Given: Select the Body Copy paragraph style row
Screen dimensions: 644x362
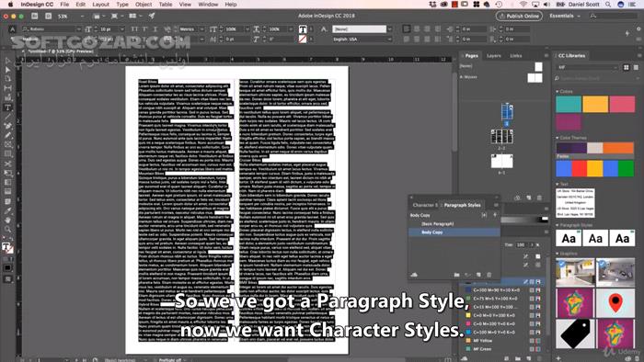Looking at the screenshot, I should 454,232.
